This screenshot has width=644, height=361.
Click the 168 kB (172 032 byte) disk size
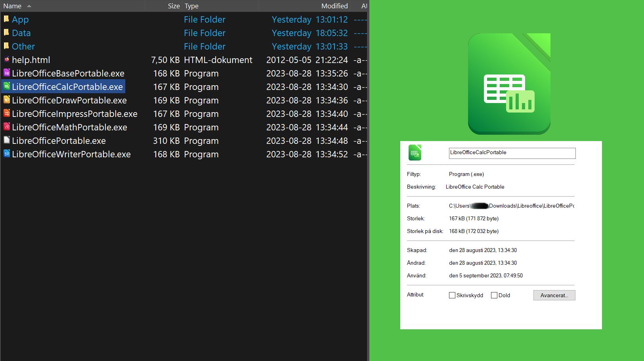pyautogui.click(x=474, y=231)
